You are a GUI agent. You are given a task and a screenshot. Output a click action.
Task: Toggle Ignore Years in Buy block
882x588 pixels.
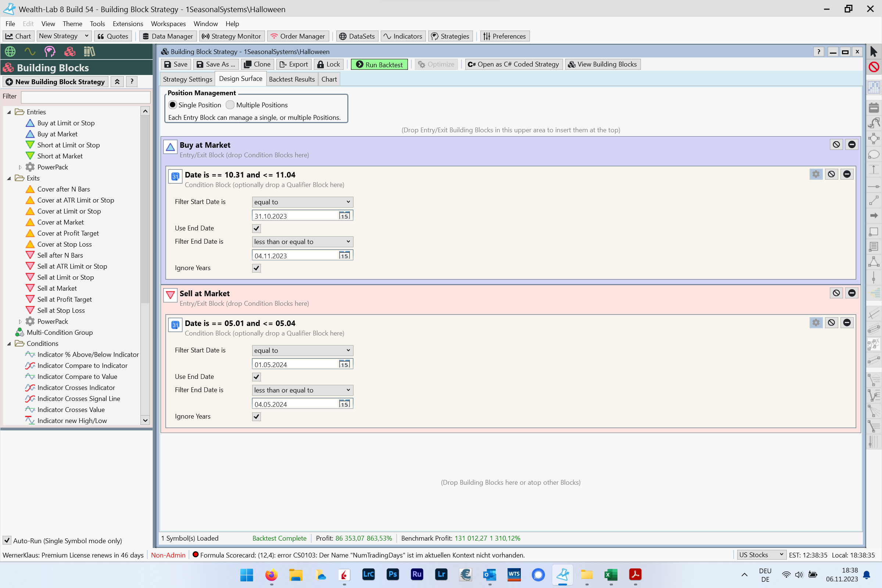tap(257, 268)
